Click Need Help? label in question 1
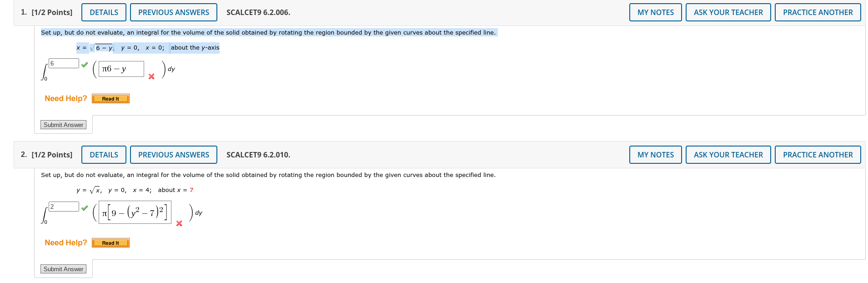Viewport: 868px width, 283px height. (65, 98)
